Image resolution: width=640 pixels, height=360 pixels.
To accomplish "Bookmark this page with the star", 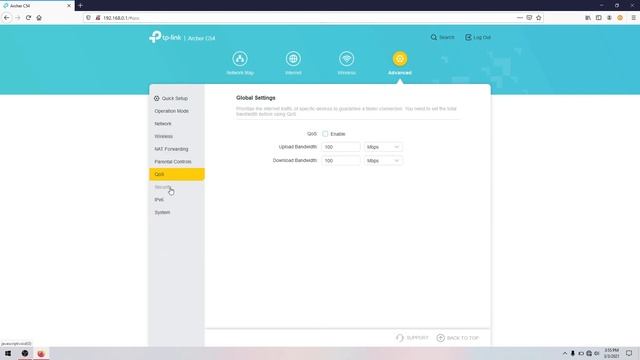I will pos(539,18).
